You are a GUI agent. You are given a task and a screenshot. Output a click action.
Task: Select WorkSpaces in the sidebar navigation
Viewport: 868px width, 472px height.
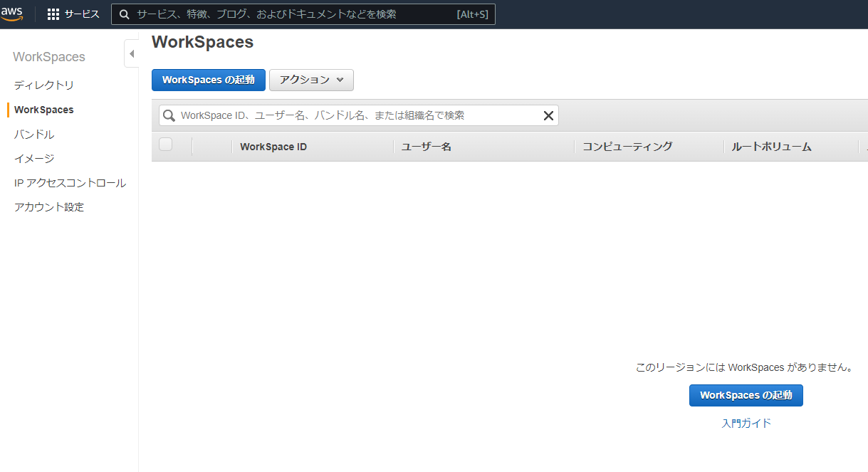pos(44,110)
